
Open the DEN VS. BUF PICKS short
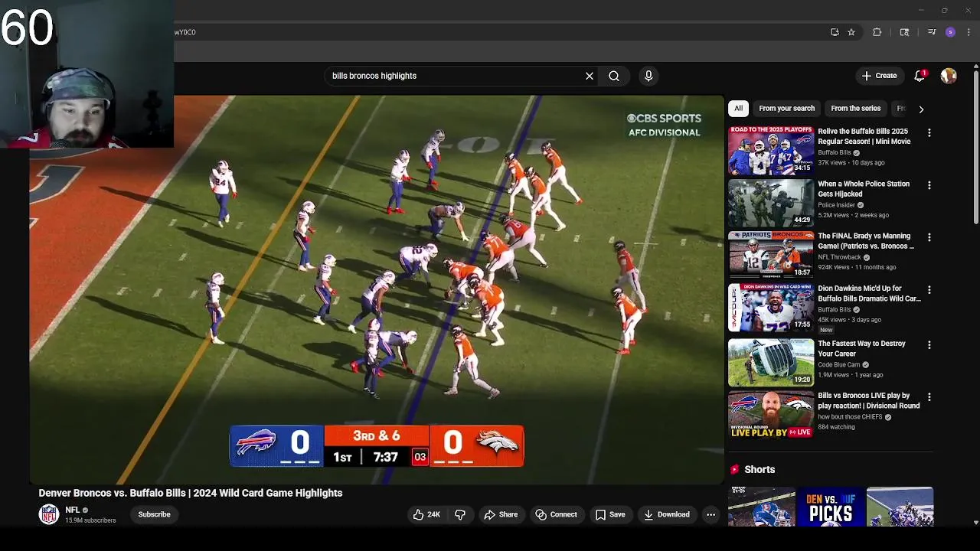pos(831,507)
